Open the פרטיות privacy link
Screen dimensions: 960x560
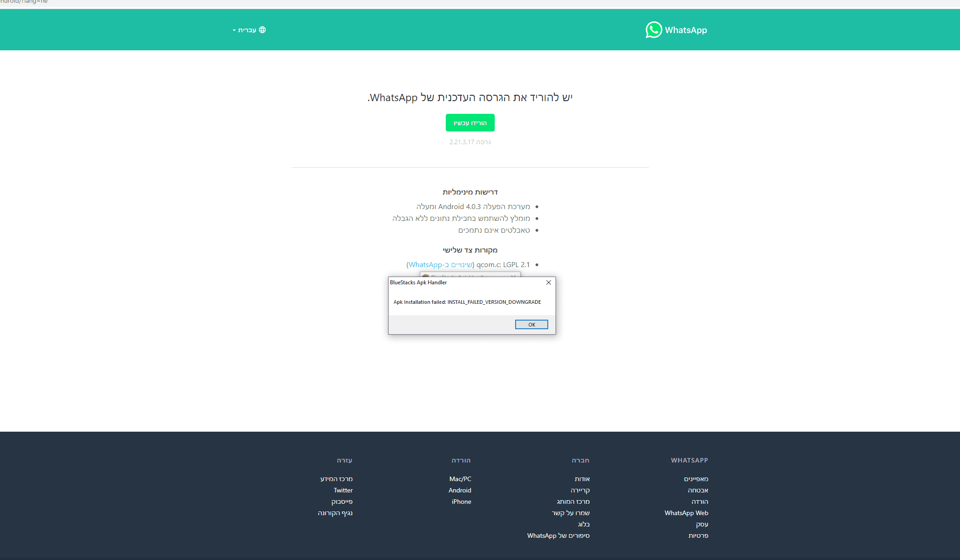[698, 536]
